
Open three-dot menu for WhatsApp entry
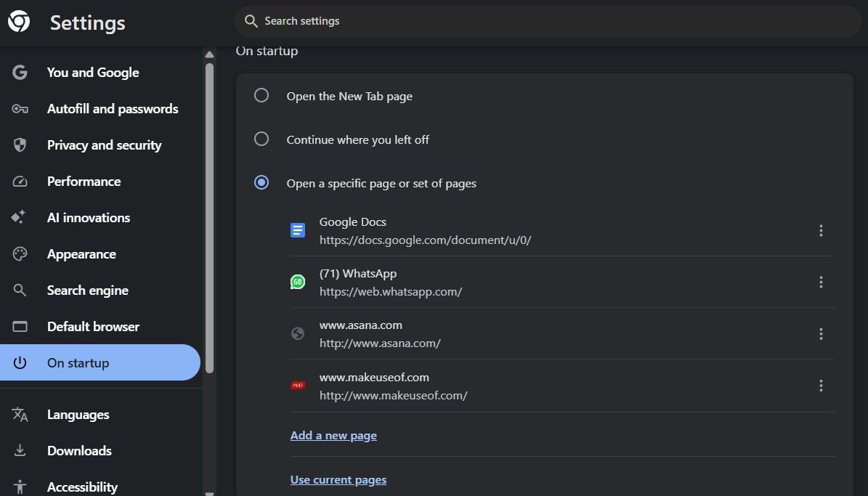pos(821,282)
